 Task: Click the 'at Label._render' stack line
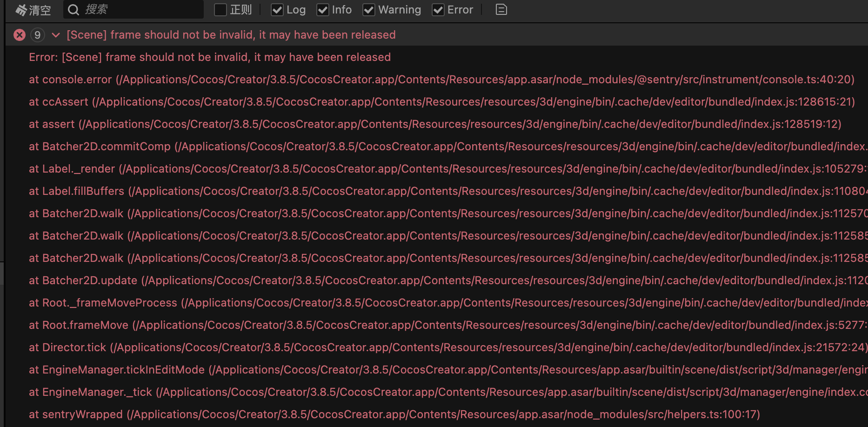click(448, 169)
